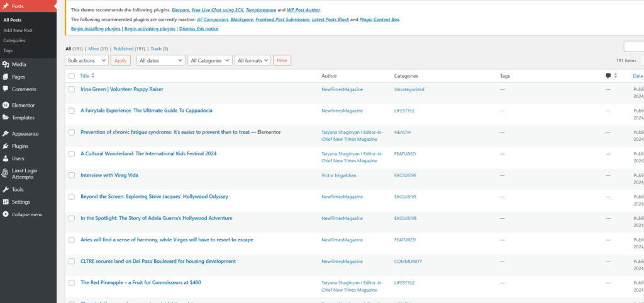Toggle the select-all checkbox beside Title
This screenshot has width=644, height=303.
(x=71, y=76)
